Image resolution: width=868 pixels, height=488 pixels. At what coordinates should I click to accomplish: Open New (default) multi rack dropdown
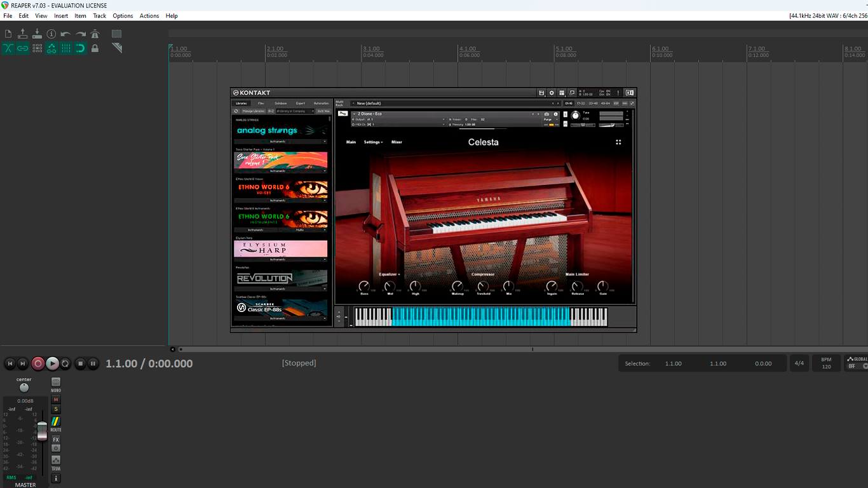[x=455, y=103]
